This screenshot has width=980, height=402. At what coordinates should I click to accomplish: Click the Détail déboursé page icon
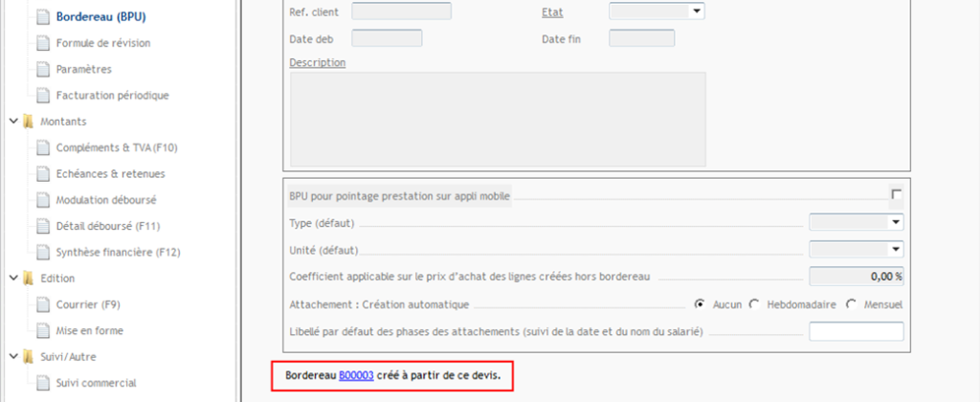click(x=42, y=226)
